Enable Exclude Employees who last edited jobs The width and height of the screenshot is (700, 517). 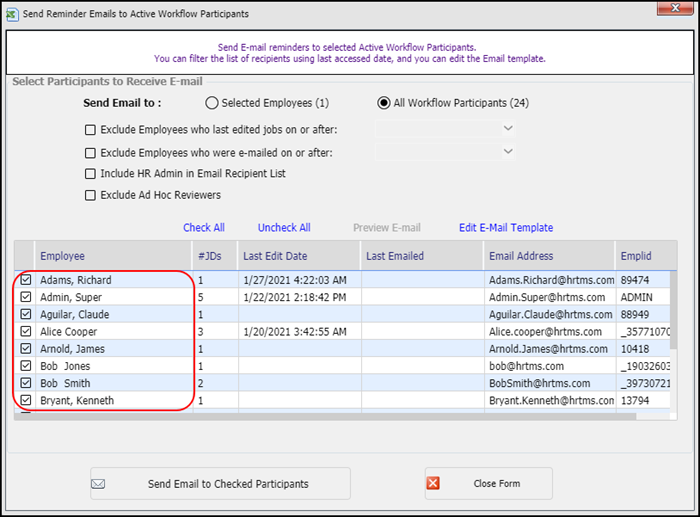coord(91,130)
